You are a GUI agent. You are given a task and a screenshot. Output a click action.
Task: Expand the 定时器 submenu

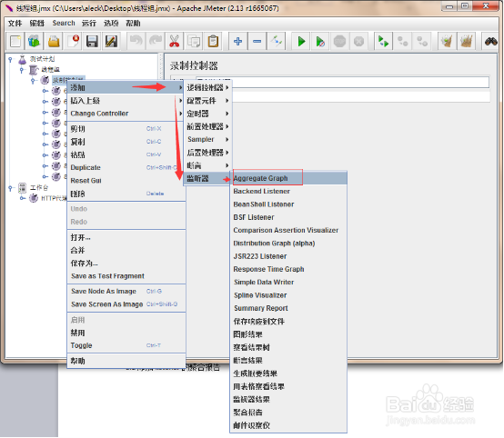pyautogui.click(x=207, y=114)
